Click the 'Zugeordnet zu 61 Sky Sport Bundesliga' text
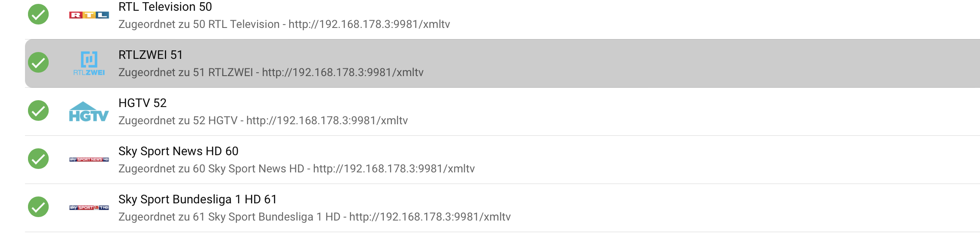Image resolution: width=980 pixels, height=233 pixels. 315,217
